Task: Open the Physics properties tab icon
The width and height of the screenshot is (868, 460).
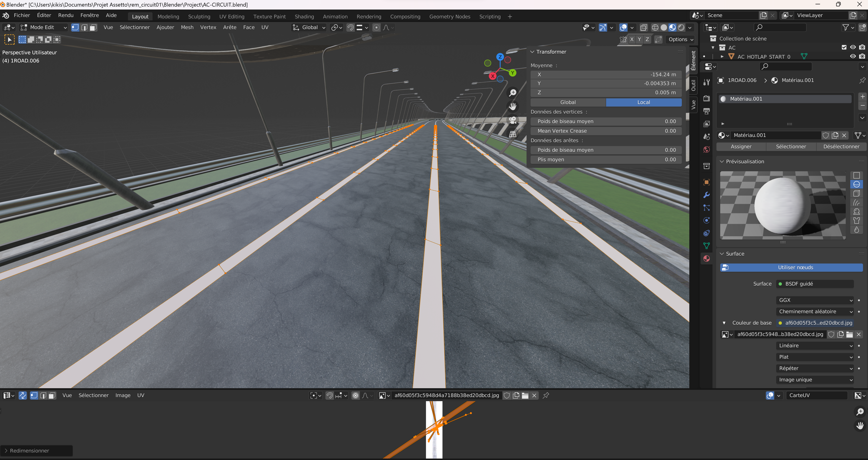Action: click(707, 220)
